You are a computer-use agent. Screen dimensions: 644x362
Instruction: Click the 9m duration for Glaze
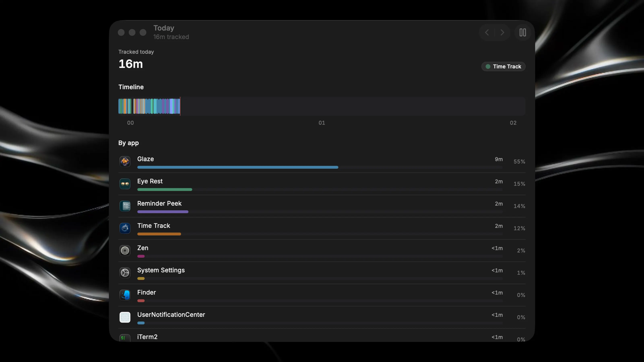pyautogui.click(x=499, y=159)
